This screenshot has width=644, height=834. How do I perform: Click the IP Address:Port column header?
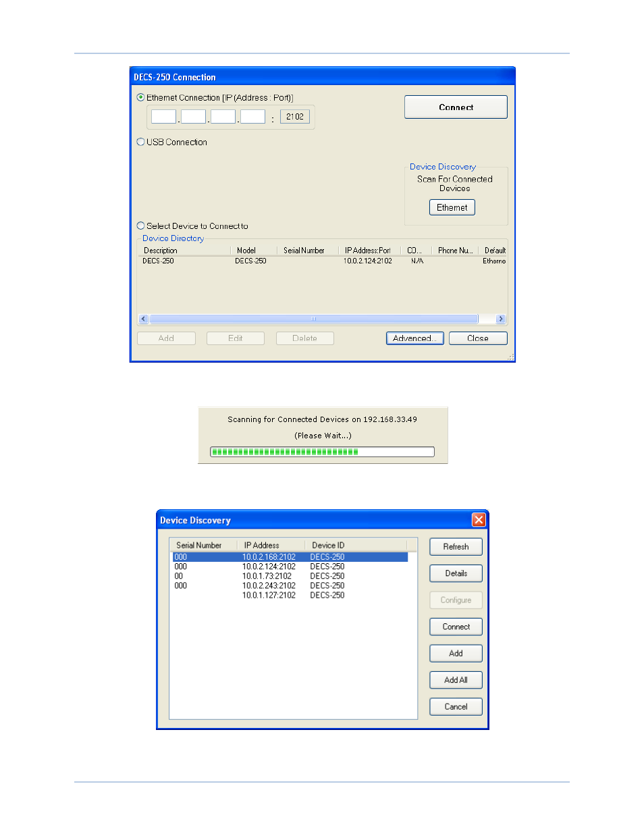(369, 251)
